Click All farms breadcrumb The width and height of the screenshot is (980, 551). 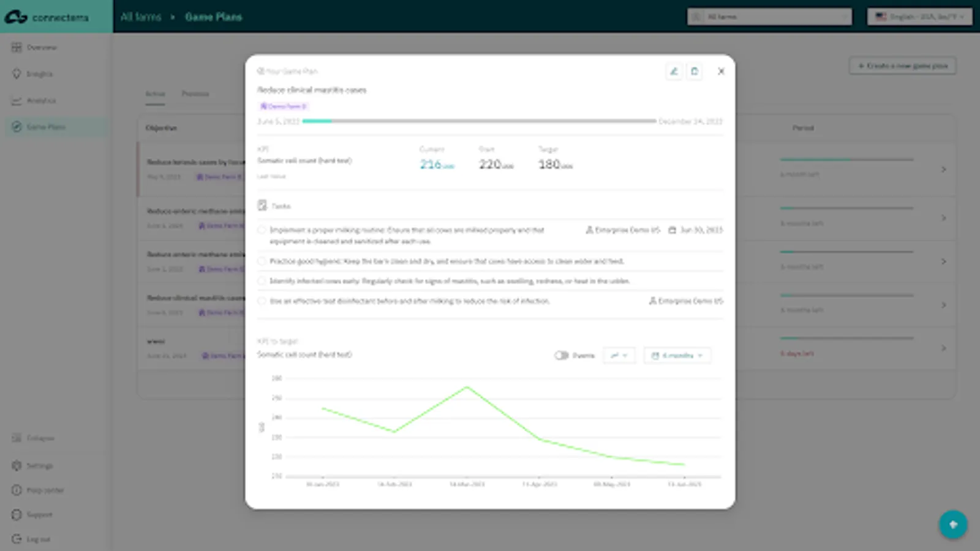tap(140, 17)
